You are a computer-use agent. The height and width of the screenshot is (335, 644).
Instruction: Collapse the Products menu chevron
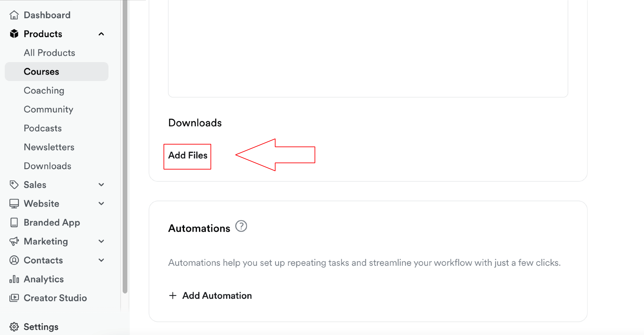[101, 34]
